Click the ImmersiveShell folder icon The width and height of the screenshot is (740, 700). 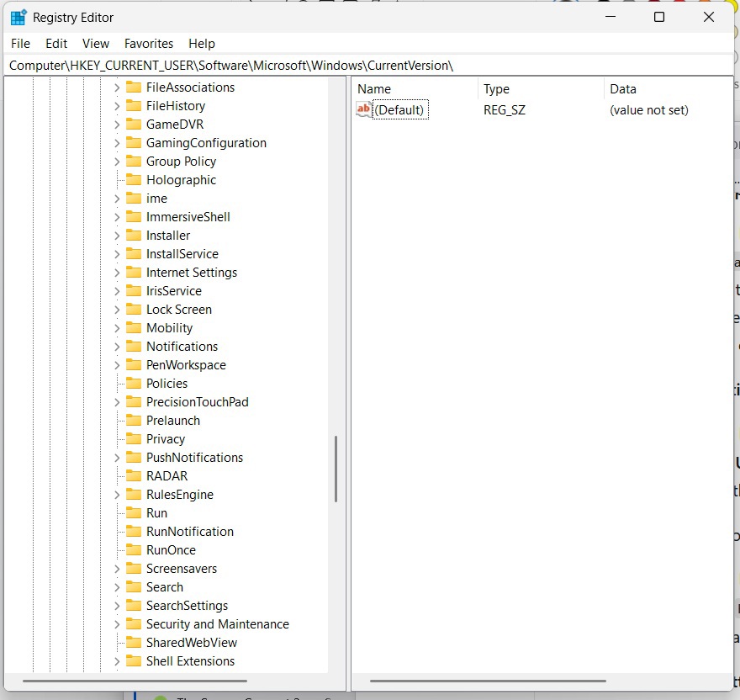(x=134, y=217)
